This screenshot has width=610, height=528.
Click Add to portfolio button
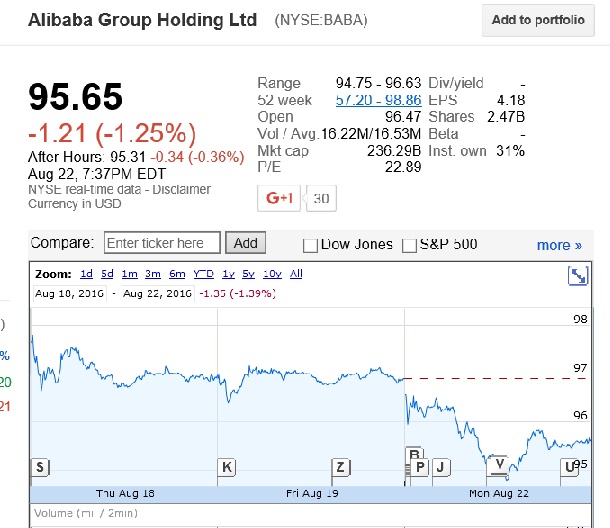538,20
